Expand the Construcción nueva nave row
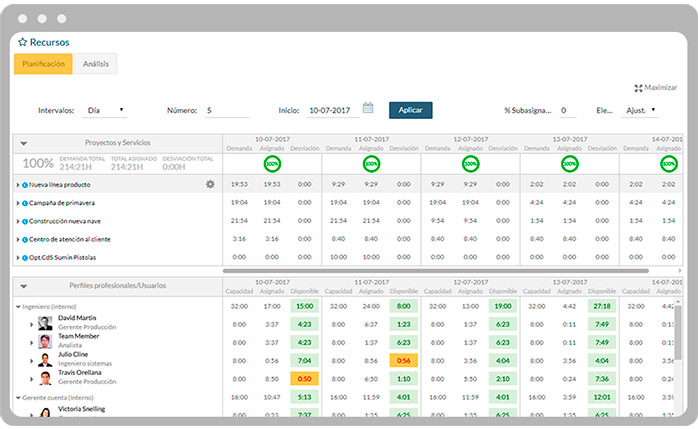 coord(18,221)
